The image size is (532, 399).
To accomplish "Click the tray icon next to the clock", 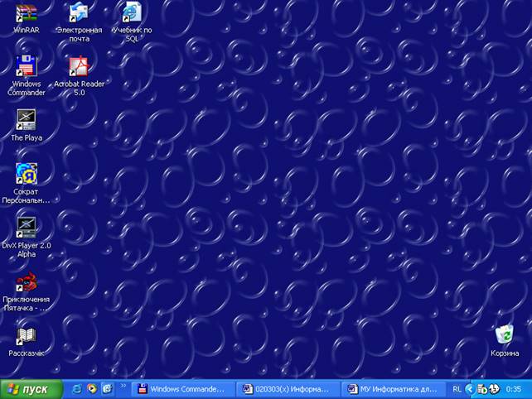I will 495,389.
